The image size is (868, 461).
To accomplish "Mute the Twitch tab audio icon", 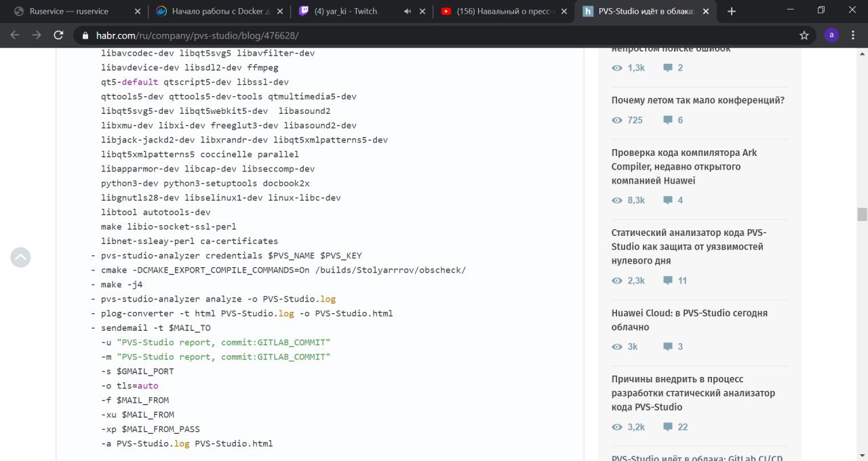I will (x=408, y=12).
